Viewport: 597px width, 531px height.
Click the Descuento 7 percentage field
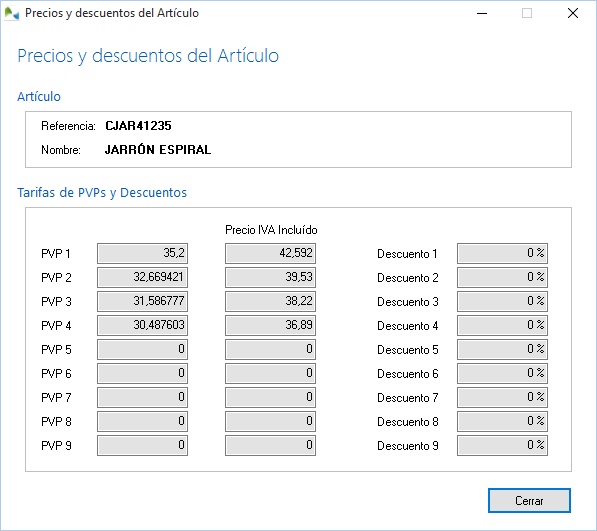pos(502,397)
